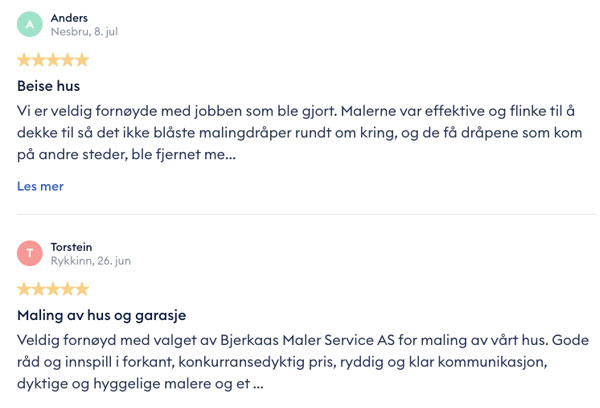Click second star in Anders' review rating
This screenshot has height=408, width=600.
(x=39, y=60)
